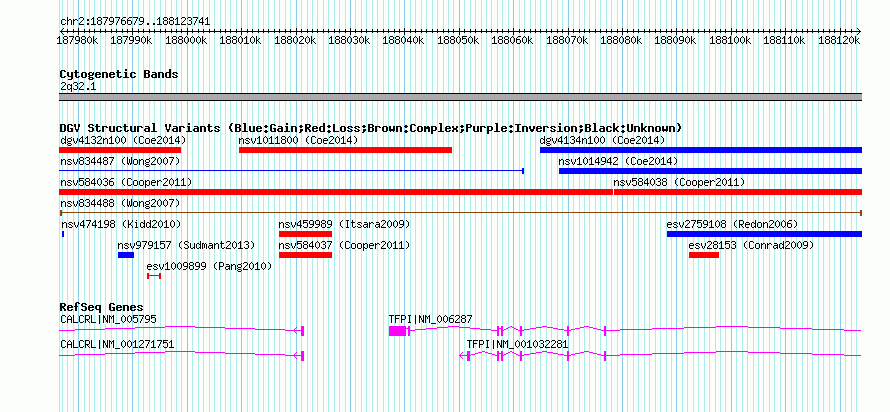Click the 188120k ruler tick label
Viewport: 890px width, 412px height.
point(839,41)
